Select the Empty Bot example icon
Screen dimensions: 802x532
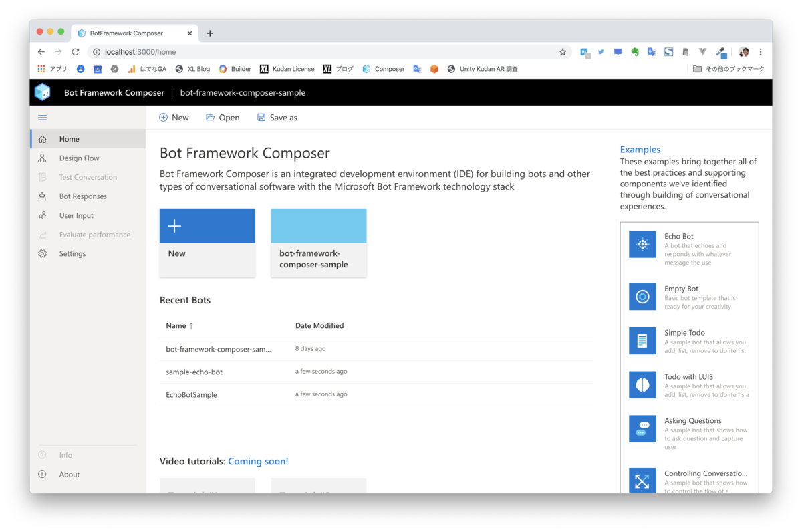click(642, 297)
